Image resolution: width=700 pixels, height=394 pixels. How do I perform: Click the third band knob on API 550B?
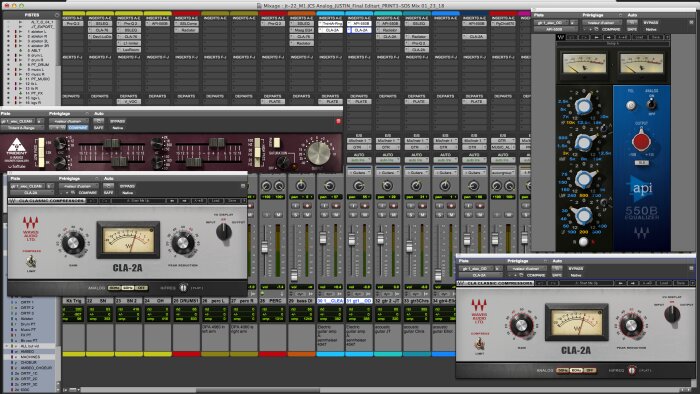[583, 179]
